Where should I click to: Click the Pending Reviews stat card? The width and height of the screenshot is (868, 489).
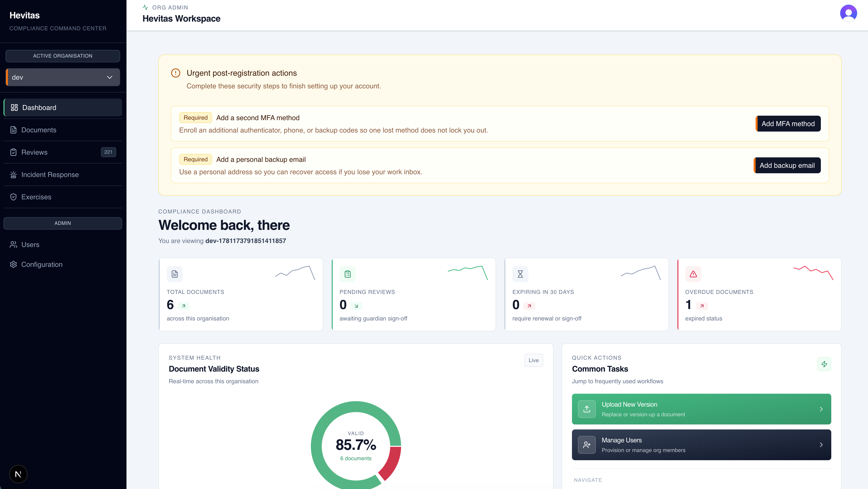tap(413, 294)
